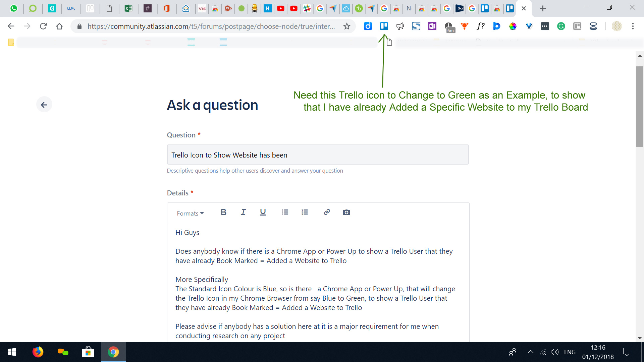This screenshot has height=362, width=644.
Task: Go to the browser home page
Action: [59, 26]
